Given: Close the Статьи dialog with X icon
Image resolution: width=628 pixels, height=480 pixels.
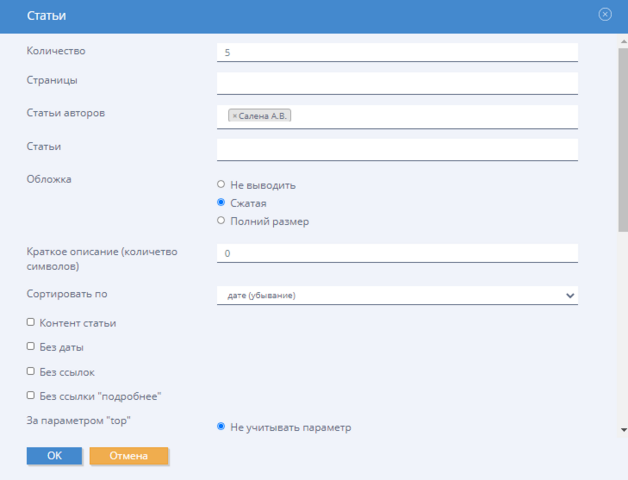Looking at the screenshot, I should 605,15.
